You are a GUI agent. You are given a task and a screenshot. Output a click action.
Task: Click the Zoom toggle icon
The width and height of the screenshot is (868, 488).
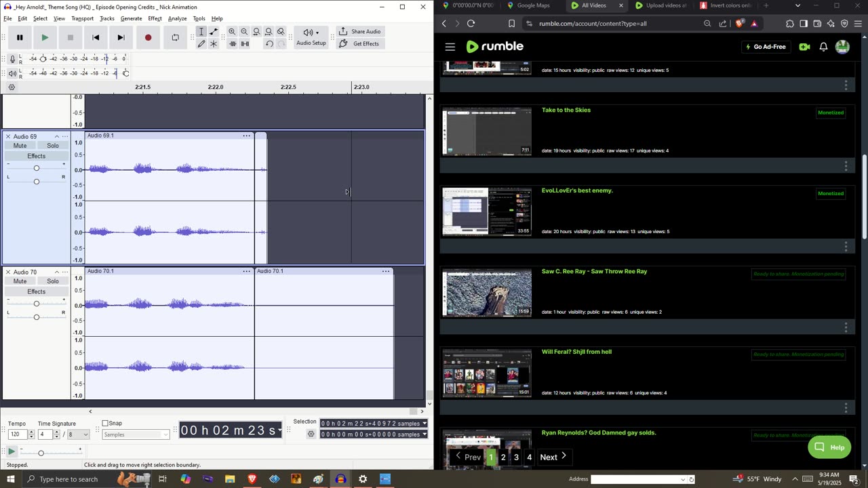coord(281,32)
